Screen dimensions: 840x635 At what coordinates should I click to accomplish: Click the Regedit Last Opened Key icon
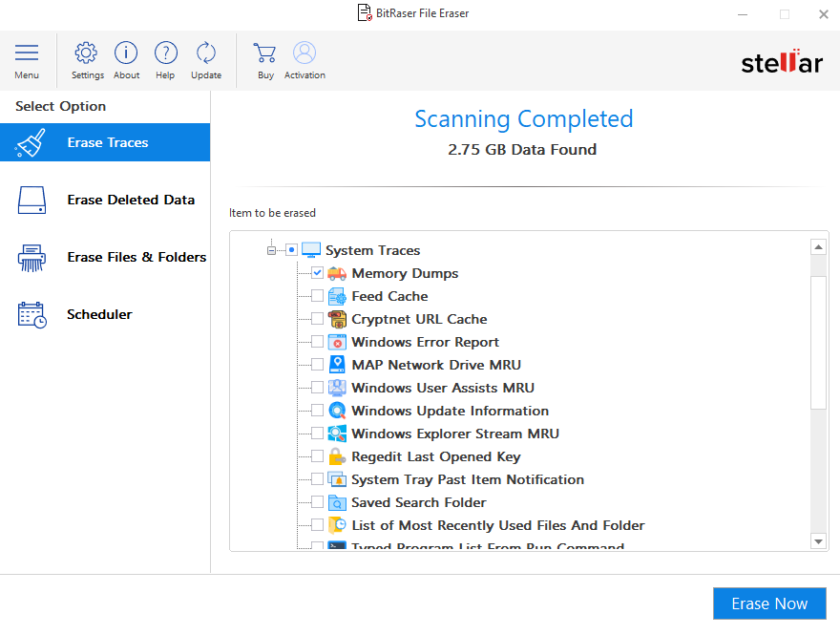tap(337, 456)
